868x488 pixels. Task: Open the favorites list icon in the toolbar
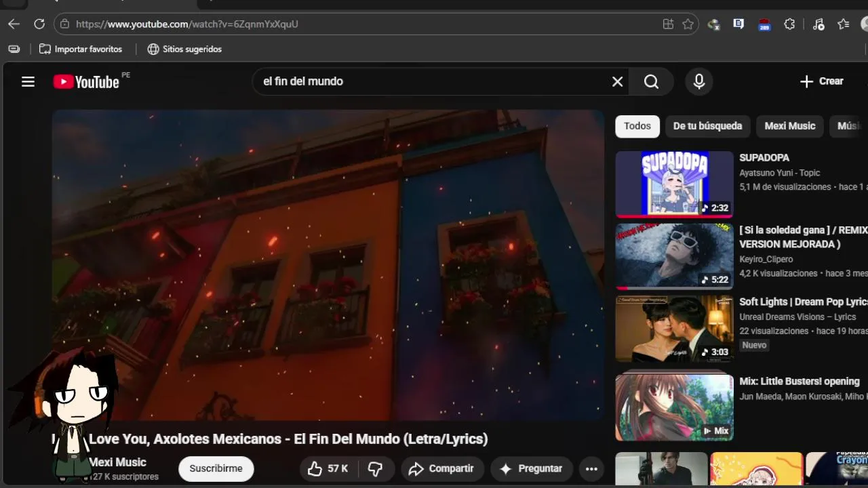[843, 24]
